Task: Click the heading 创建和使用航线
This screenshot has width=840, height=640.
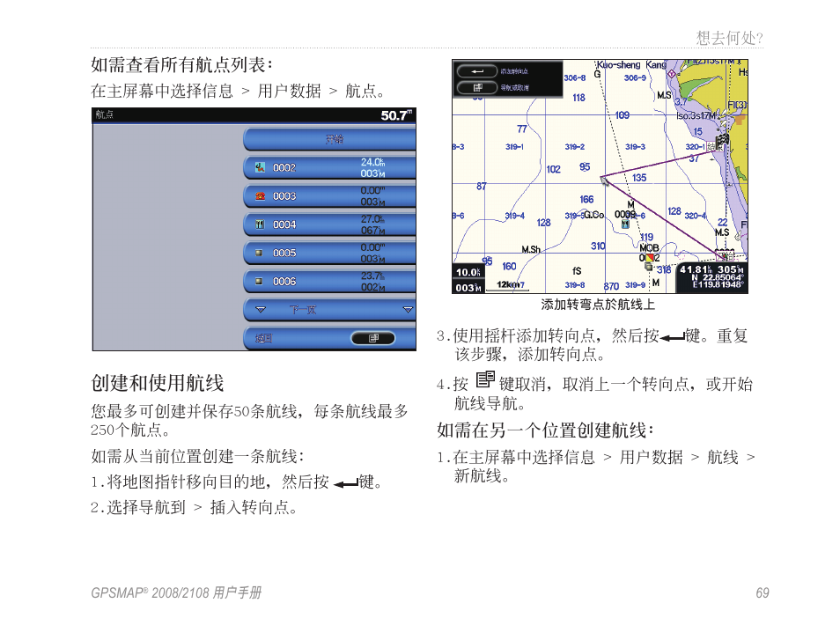Action: pyautogui.click(x=158, y=384)
